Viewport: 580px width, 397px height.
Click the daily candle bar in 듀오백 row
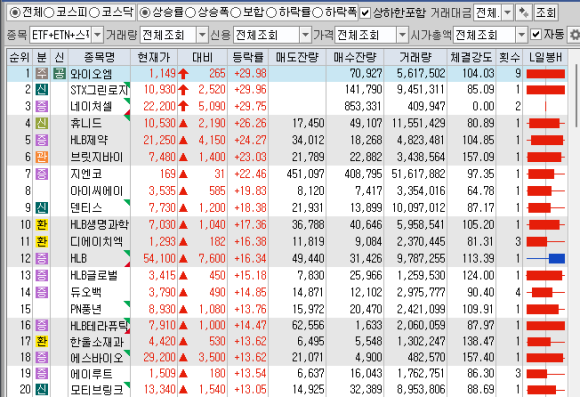click(545, 293)
